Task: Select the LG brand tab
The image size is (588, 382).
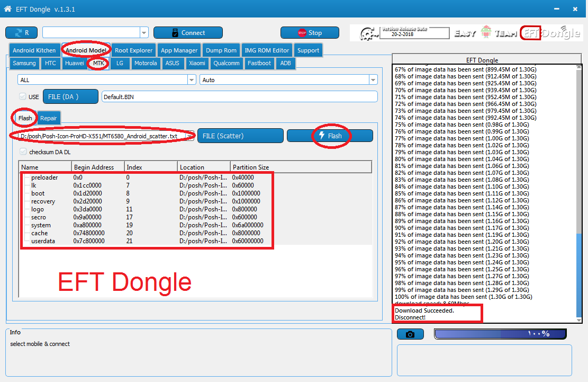Action: (120, 63)
